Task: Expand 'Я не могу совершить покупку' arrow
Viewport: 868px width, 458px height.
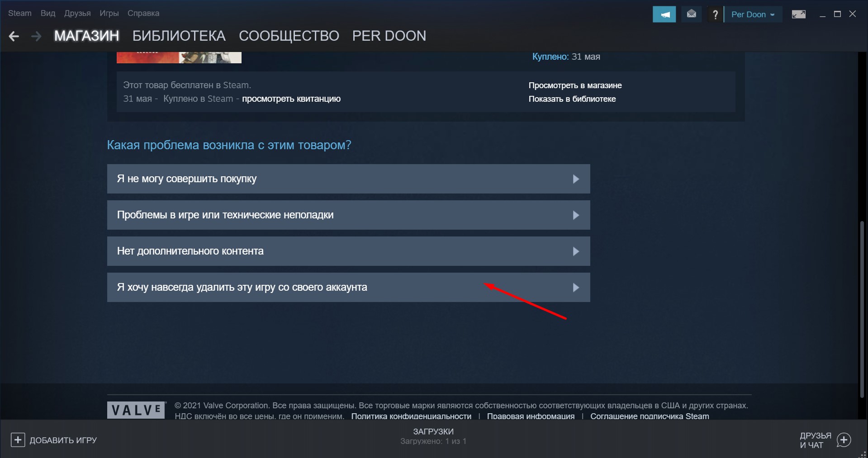Action: (x=576, y=179)
